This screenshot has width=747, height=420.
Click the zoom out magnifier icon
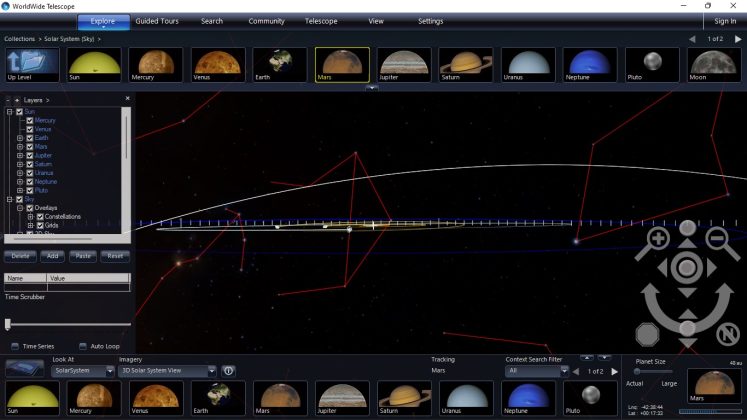721,242
